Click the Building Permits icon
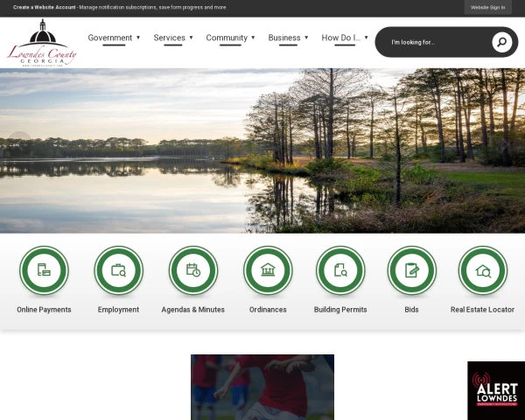The width and height of the screenshot is (525, 420). click(340, 270)
